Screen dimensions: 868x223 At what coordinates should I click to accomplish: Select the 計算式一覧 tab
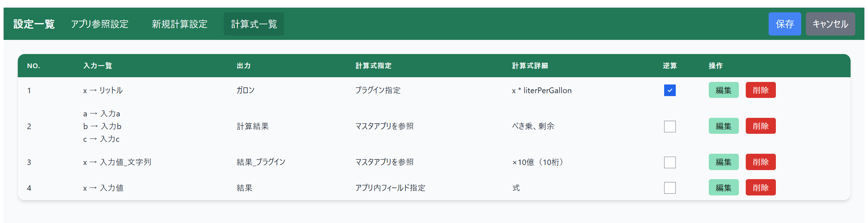(x=254, y=24)
